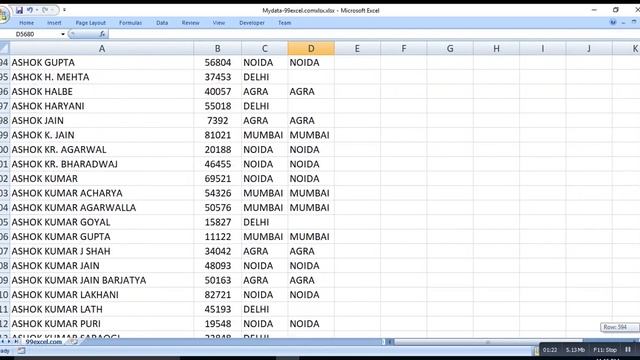Click the horizontal scrollbar thumb
The height and width of the screenshot is (360, 640).
(488, 342)
